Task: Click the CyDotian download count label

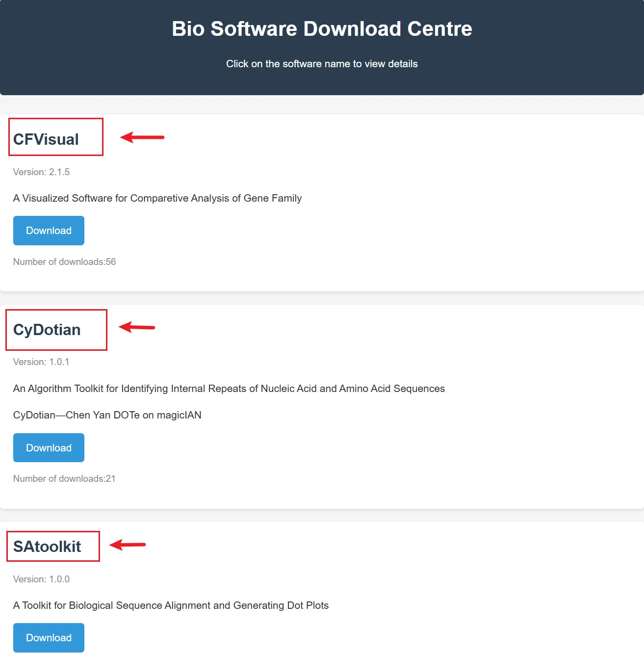Action: click(x=64, y=478)
